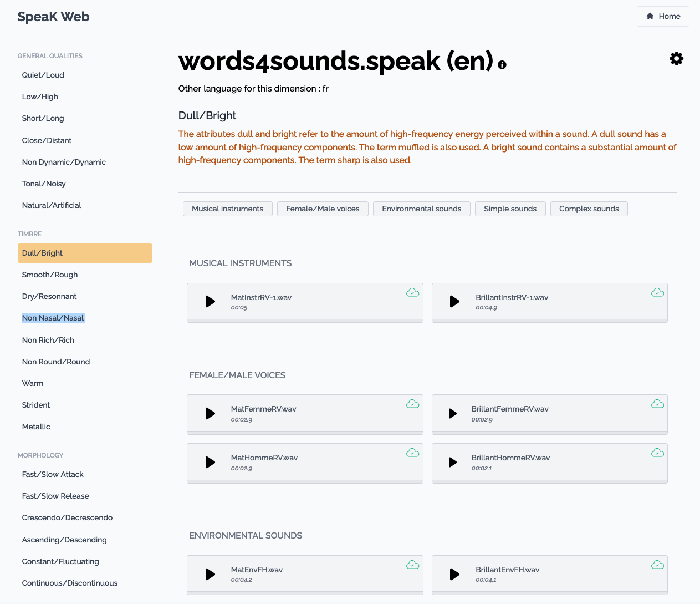The width and height of the screenshot is (700, 604).
Task: Click the SpeaK Web logo title
Action: [x=53, y=17]
